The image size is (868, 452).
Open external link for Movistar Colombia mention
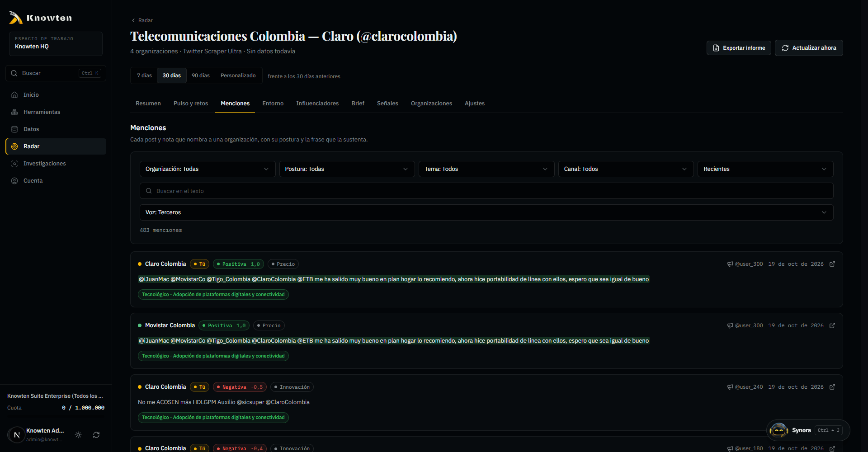(832, 325)
